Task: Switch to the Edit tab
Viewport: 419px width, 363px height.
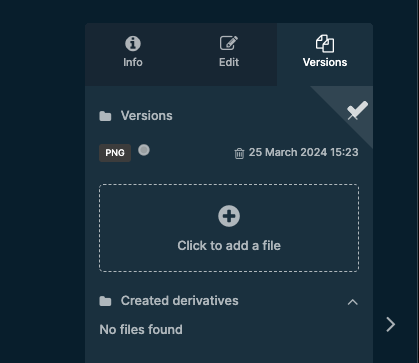Action: coord(229,53)
